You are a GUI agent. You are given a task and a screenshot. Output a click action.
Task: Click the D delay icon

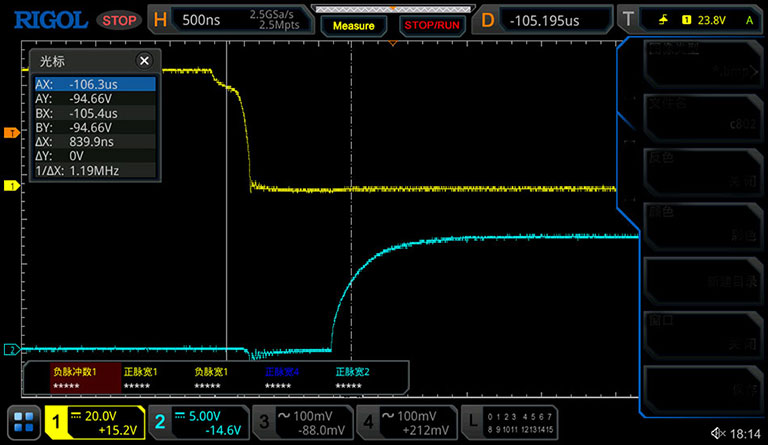[487, 20]
